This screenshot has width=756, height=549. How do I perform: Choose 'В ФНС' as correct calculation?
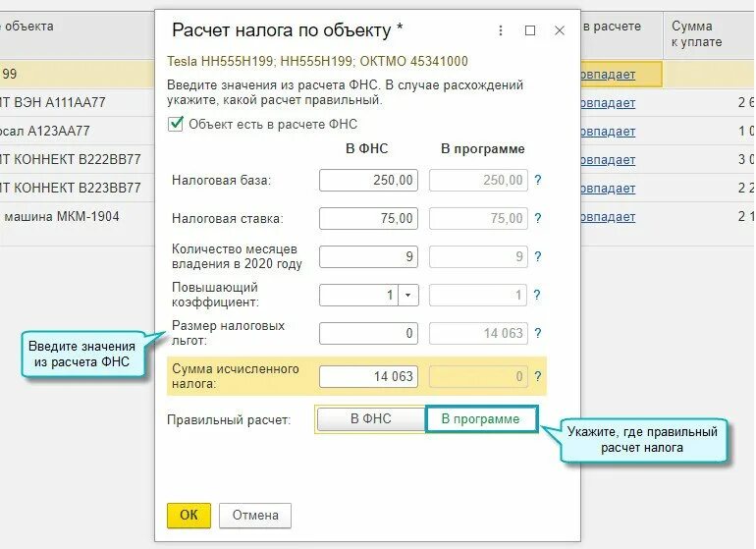(370, 418)
